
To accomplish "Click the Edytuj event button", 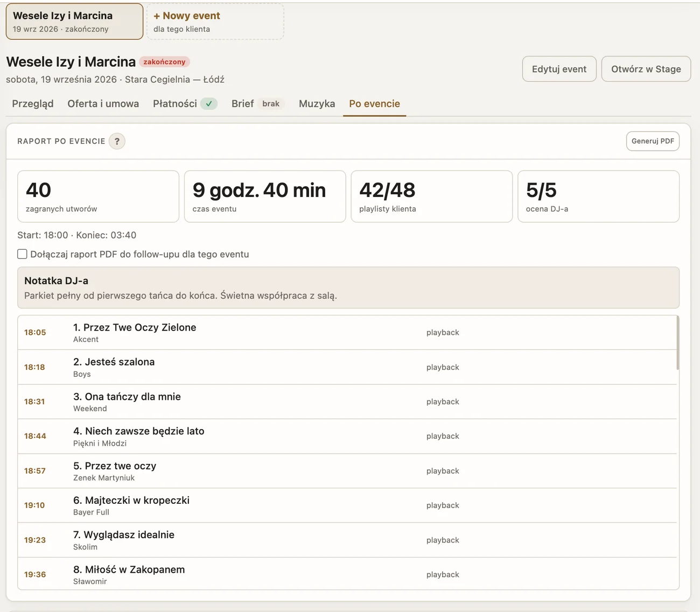I will (559, 69).
